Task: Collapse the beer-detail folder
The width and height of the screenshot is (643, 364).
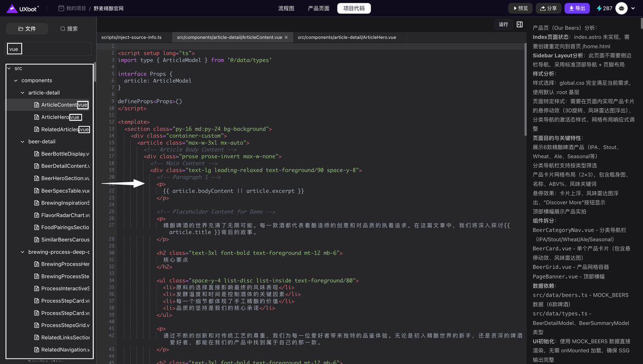Action: [23, 142]
